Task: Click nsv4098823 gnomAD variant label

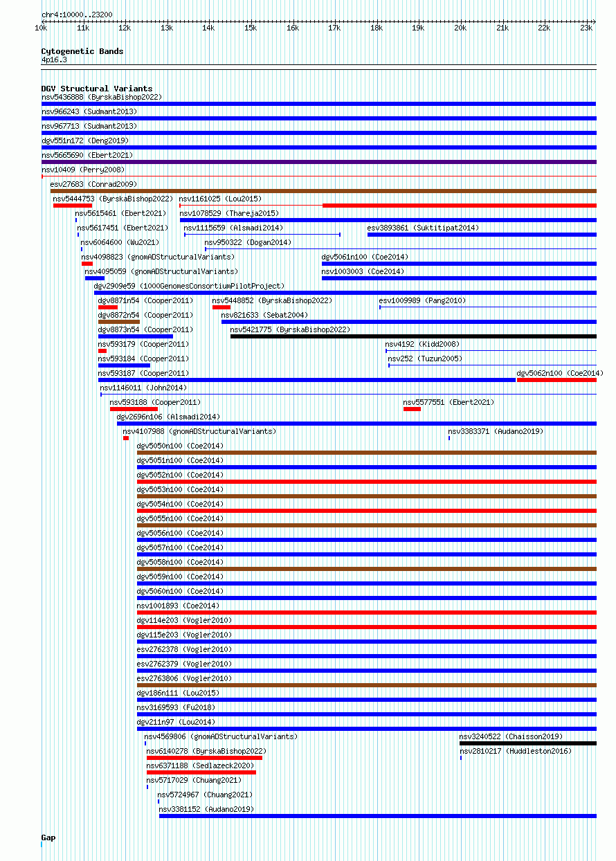Action: [158, 257]
